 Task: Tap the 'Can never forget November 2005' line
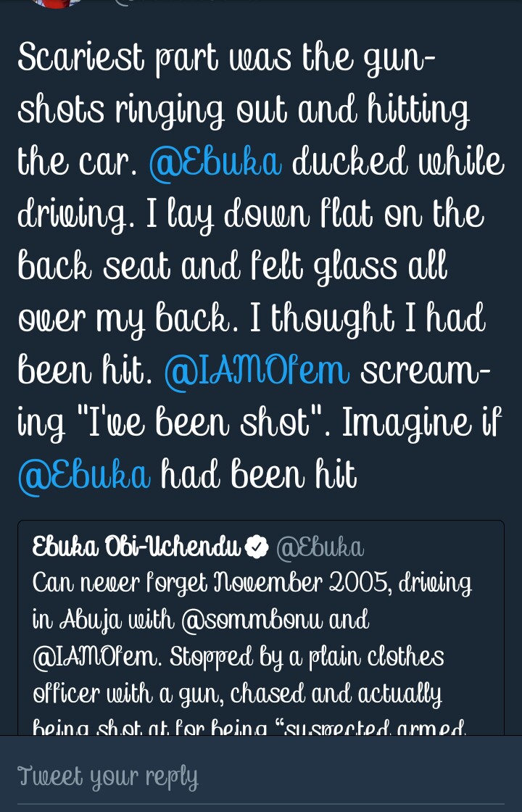click(252, 584)
